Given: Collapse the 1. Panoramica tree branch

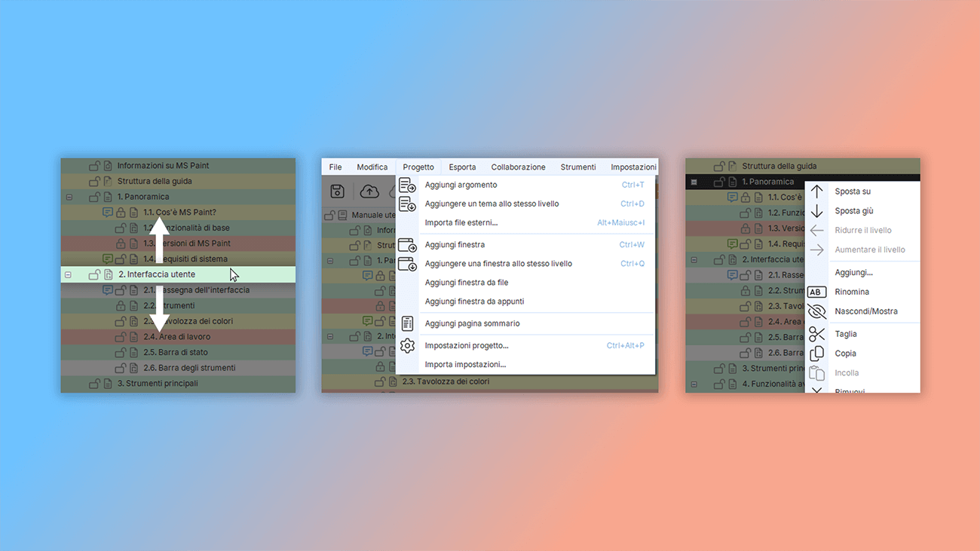Looking at the screenshot, I should [x=69, y=196].
